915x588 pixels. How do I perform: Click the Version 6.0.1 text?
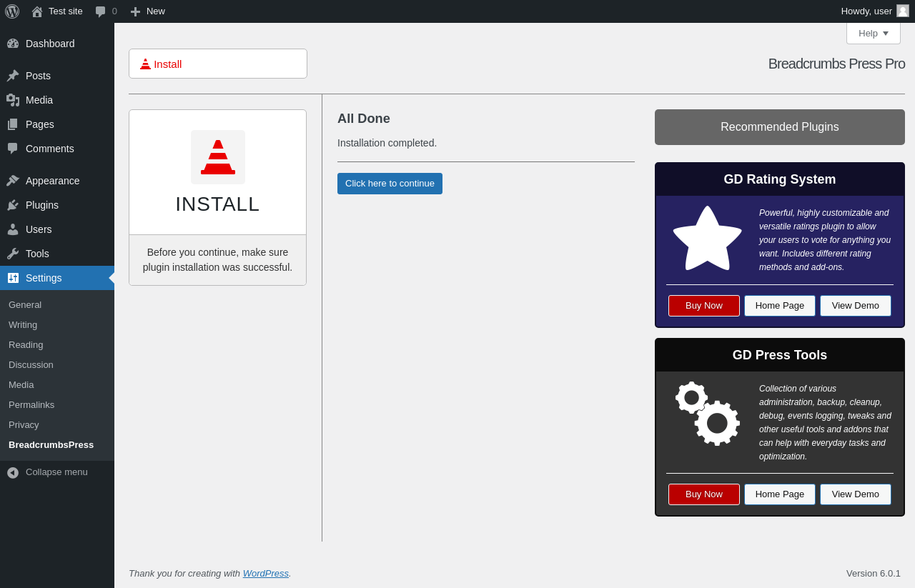click(874, 574)
